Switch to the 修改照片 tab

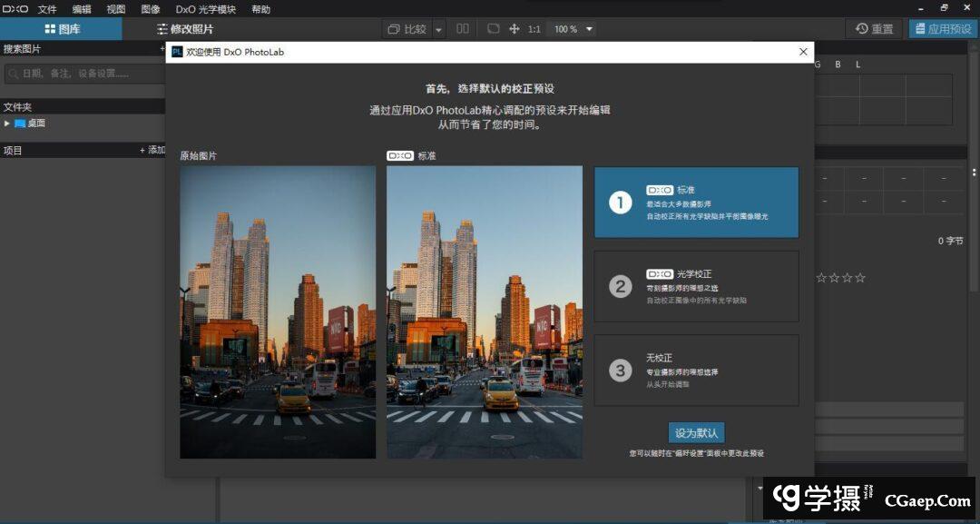(x=184, y=29)
